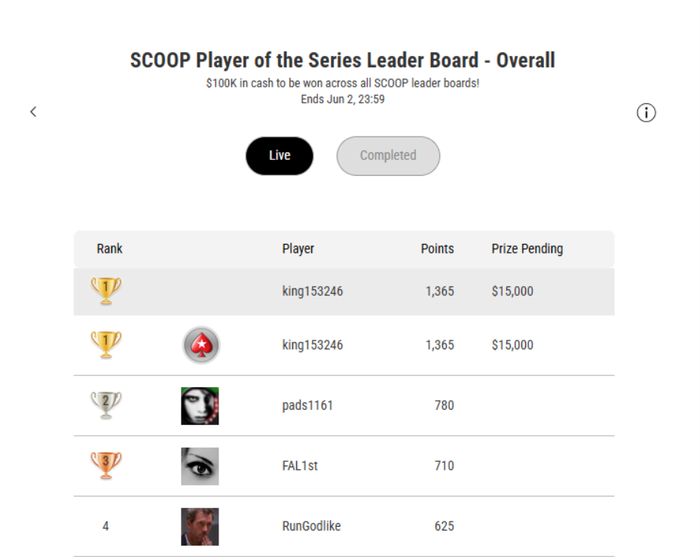Image resolution: width=700 pixels, height=557 pixels.
Task: Click gold trophy beside red spade avatar
Action: click(106, 345)
